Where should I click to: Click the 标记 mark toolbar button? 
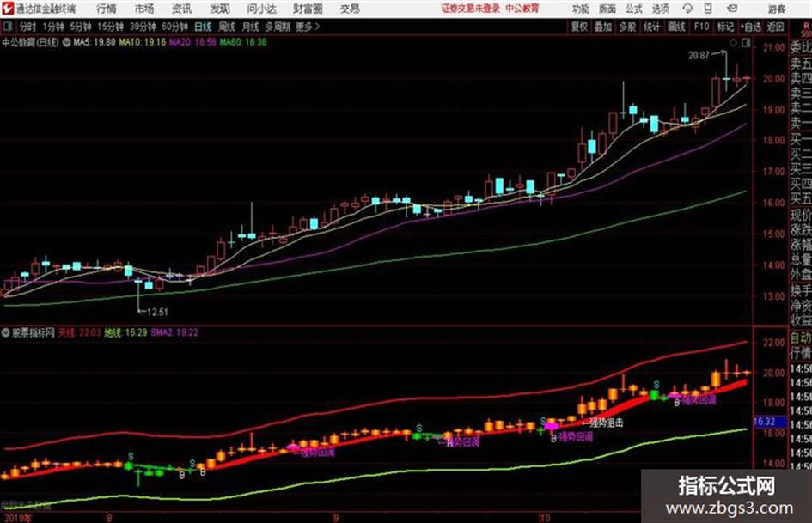click(725, 27)
